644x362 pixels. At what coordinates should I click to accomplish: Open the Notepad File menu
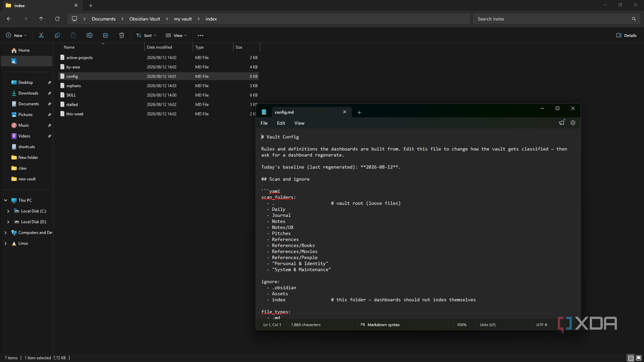(264, 123)
